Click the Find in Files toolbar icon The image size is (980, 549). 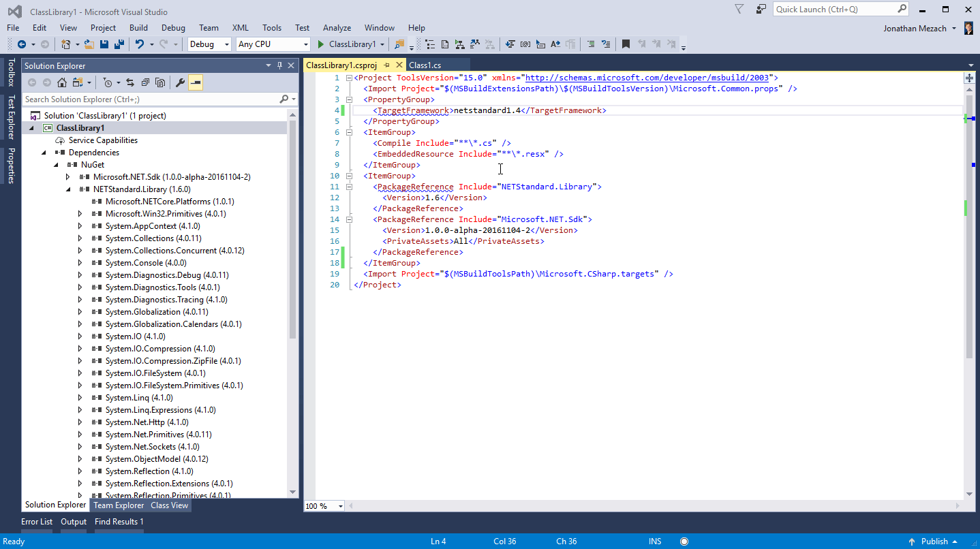pos(399,44)
